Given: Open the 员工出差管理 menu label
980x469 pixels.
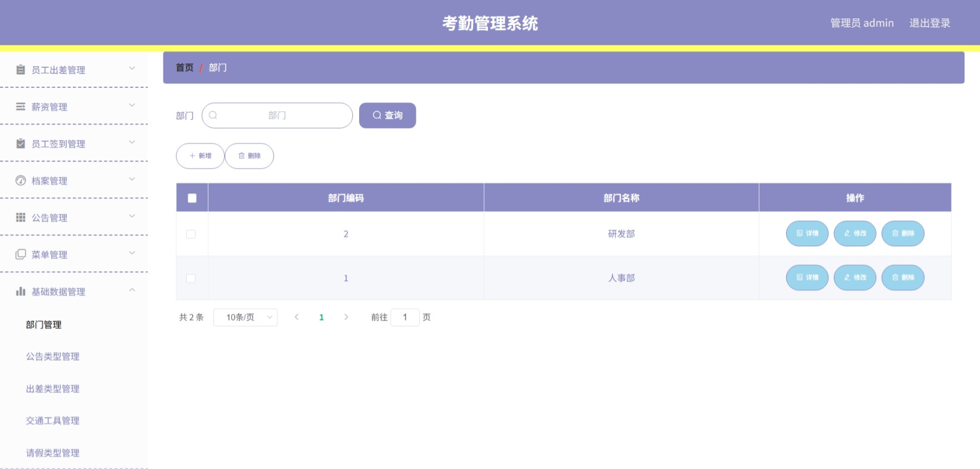Looking at the screenshot, I should (58, 70).
